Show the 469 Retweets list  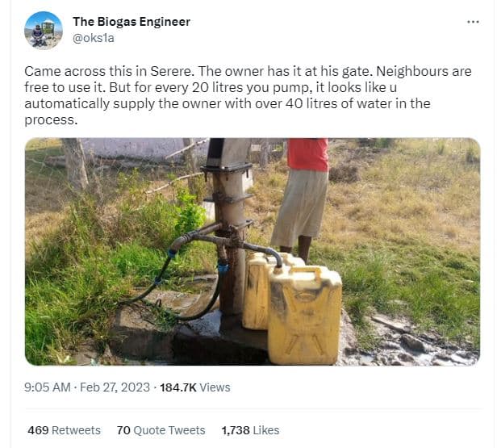64,430
